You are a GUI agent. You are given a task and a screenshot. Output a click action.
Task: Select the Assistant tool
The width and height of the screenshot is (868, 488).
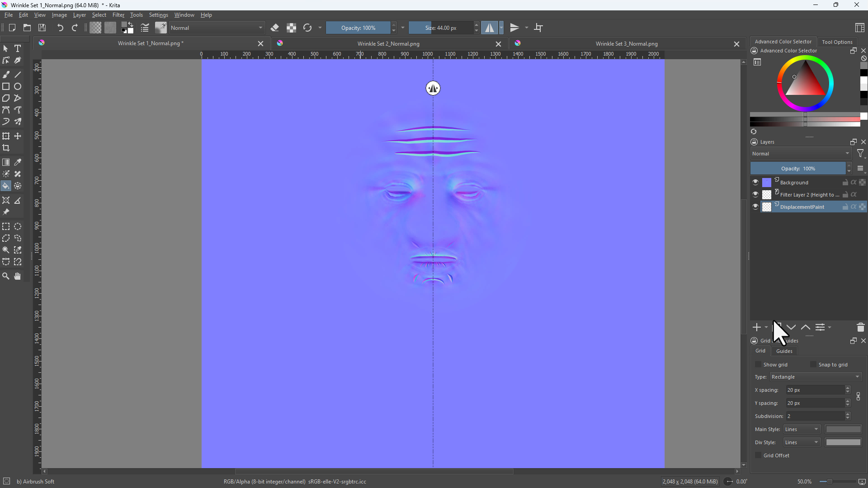click(6, 200)
